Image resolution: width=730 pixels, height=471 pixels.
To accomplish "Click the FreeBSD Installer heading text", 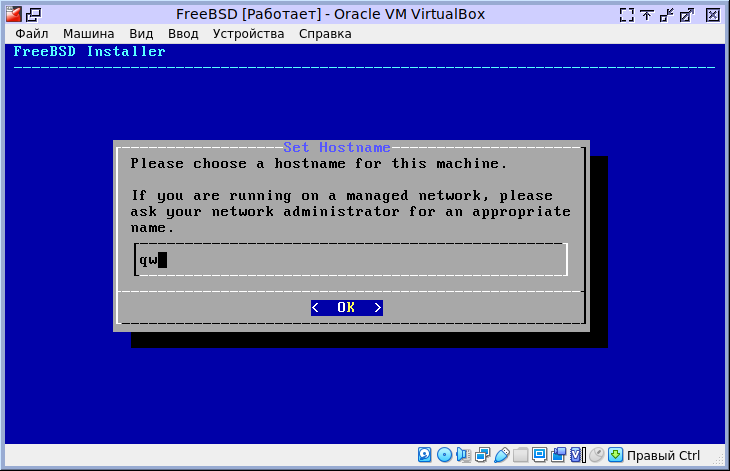I will [x=89, y=51].
